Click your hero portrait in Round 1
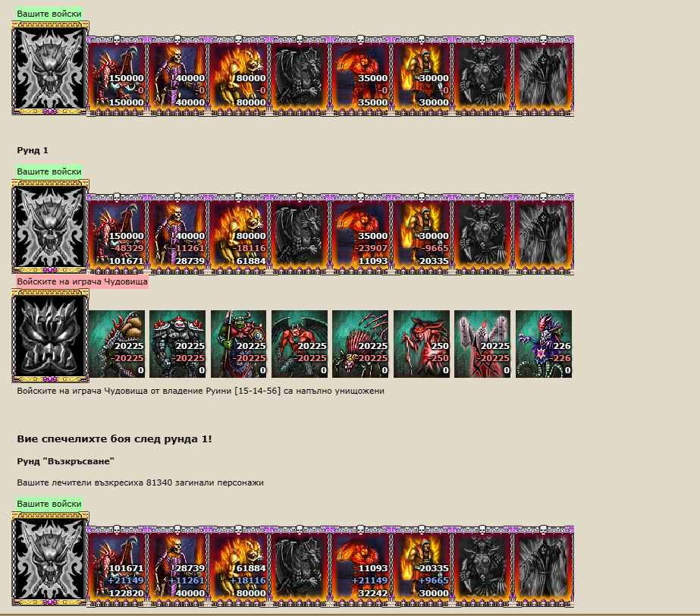Viewport: 700px width, 616px height. point(50,226)
